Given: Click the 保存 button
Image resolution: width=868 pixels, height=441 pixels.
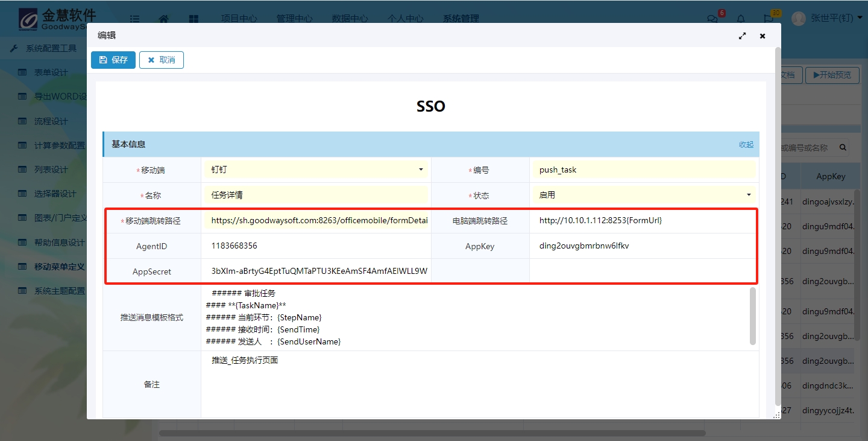Looking at the screenshot, I should click(113, 60).
